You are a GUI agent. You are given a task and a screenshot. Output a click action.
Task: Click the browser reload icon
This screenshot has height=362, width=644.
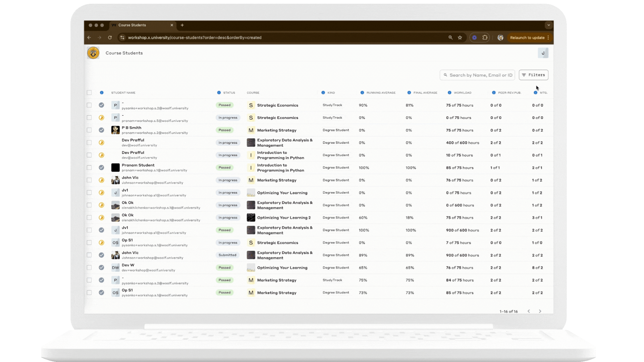tap(110, 38)
